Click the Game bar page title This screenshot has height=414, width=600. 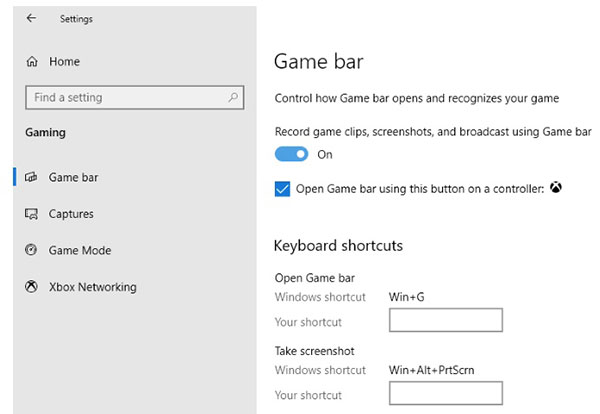click(319, 62)
